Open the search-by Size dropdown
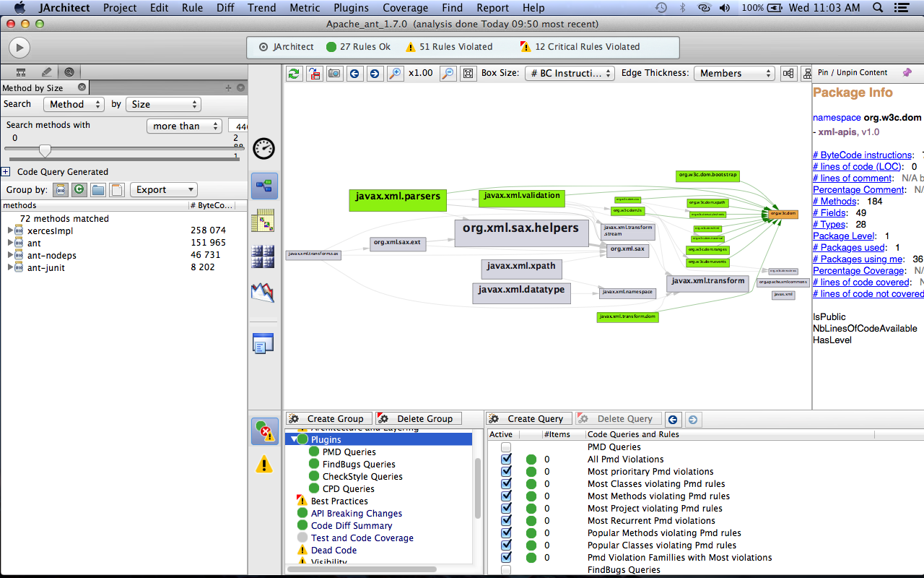Screen dimensions: 924x578 [x=162, y=105]
